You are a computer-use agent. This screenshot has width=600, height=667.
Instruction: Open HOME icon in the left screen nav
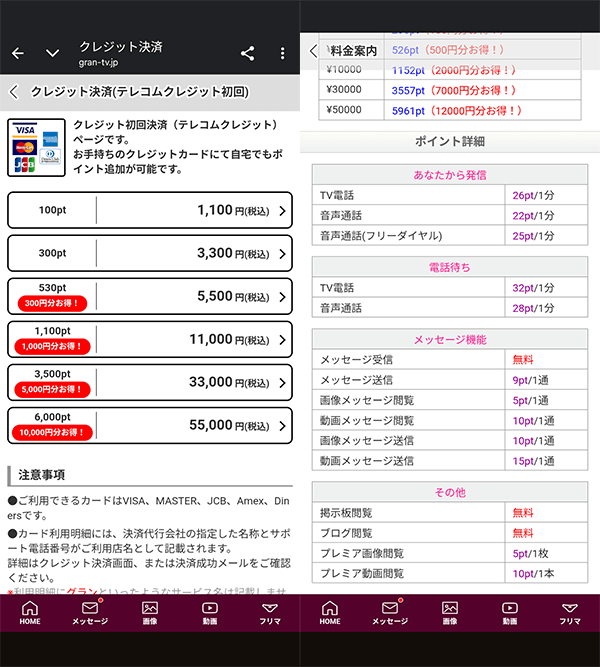click(30, 613)
